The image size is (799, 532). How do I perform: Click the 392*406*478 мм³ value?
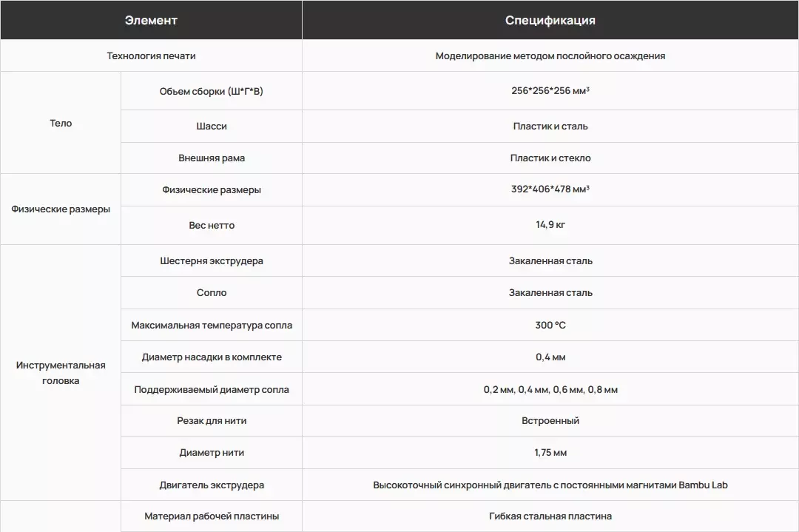tap(550, 189)
